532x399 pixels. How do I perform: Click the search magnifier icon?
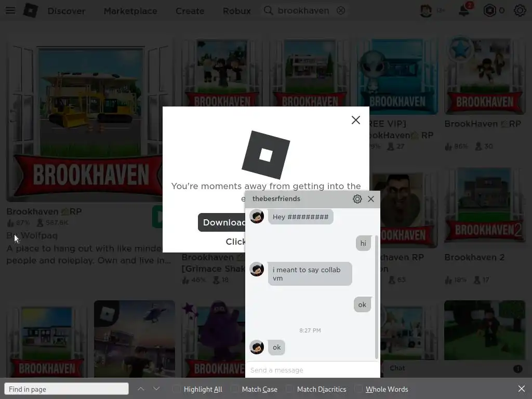click(x=269, y=10)
